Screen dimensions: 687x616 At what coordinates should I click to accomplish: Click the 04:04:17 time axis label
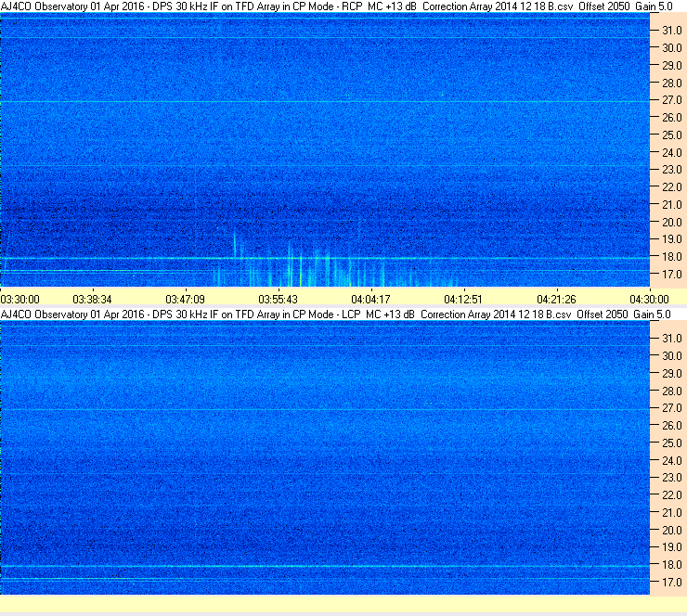370,300
